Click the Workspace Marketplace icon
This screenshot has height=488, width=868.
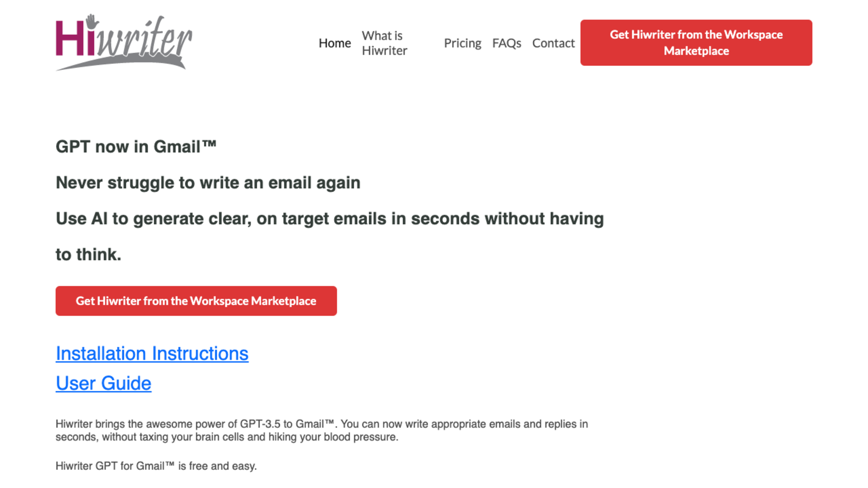click(x=696, y=42)
